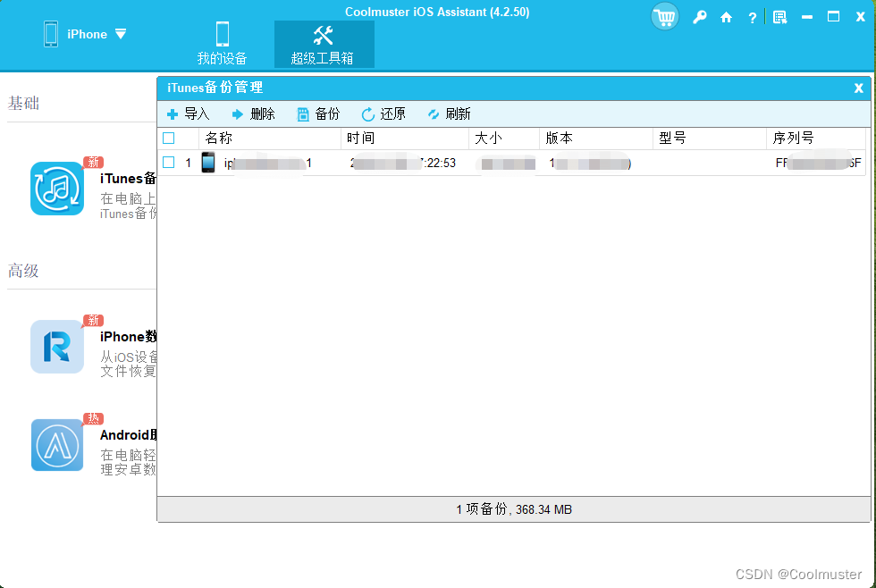
Task: Maximize the Coolmuster window
Action: tap(833, 17)
